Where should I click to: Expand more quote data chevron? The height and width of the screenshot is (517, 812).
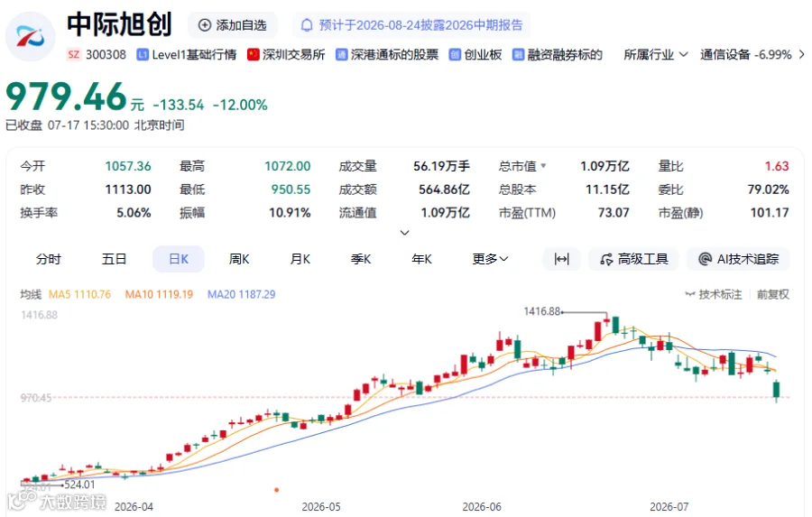pyautogui.click(x=405, y=233)
